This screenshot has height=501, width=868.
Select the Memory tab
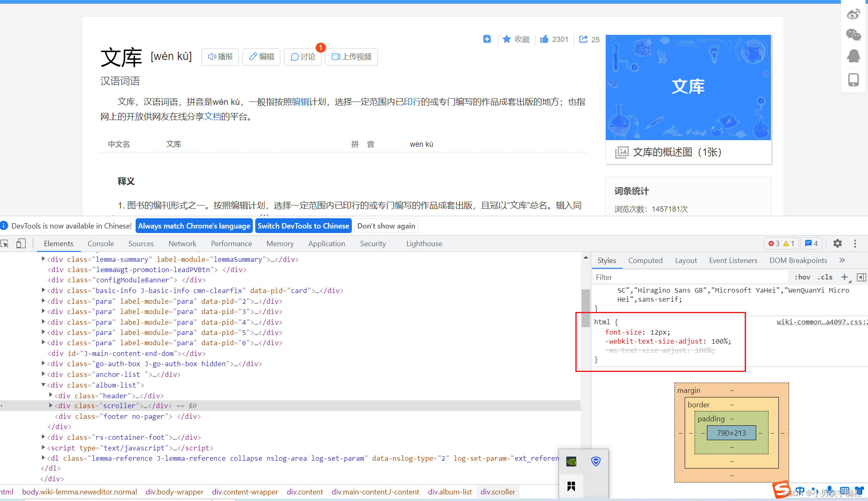coord(280,243)
